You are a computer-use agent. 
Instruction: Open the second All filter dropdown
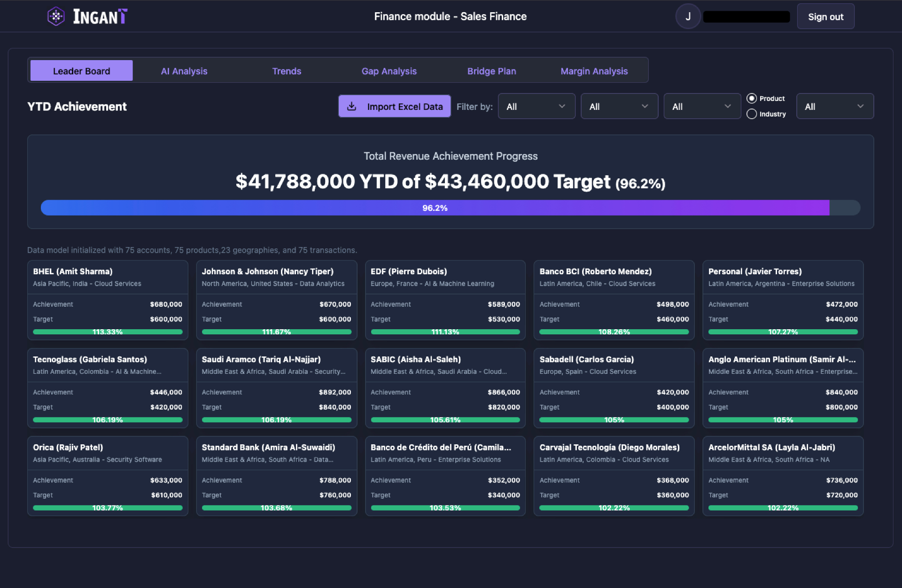[619, 107]
